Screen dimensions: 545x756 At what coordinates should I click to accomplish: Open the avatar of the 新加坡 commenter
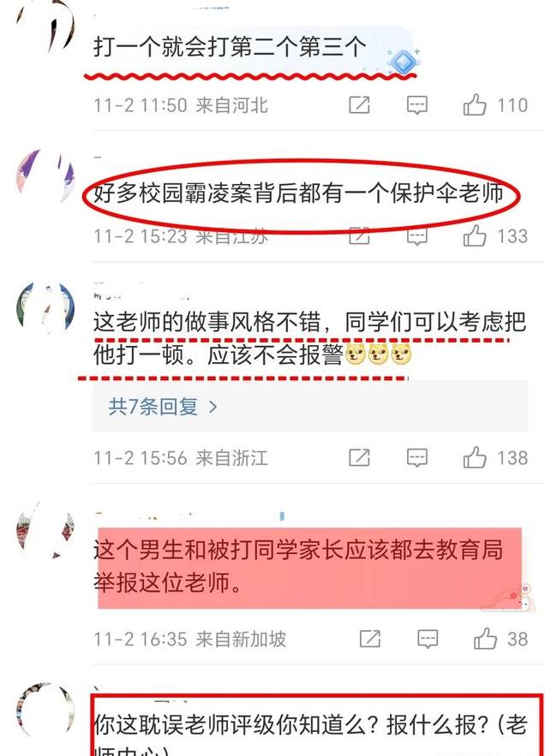click(45, 530)
